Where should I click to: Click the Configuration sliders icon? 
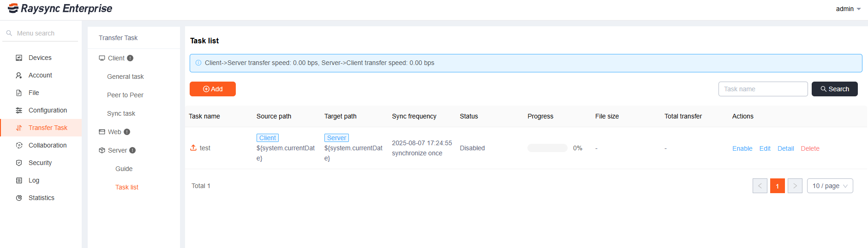[19, 110]
